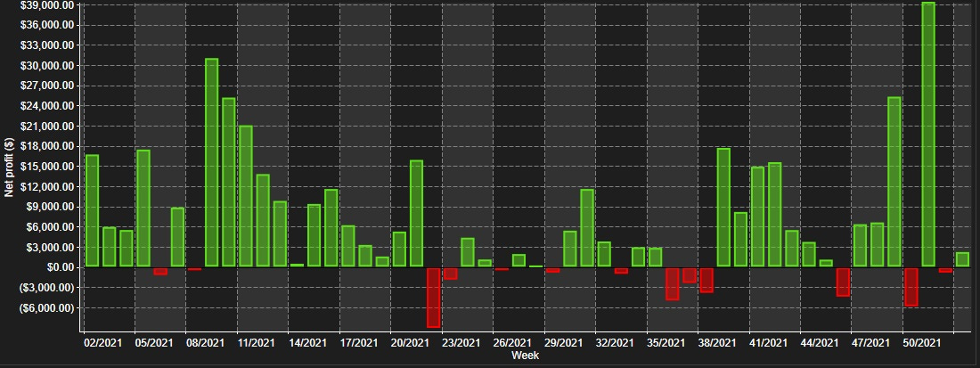Click the $3,000.00 positive axis value
The height and width of the screenshot is (368, 980).
(51, 248)
